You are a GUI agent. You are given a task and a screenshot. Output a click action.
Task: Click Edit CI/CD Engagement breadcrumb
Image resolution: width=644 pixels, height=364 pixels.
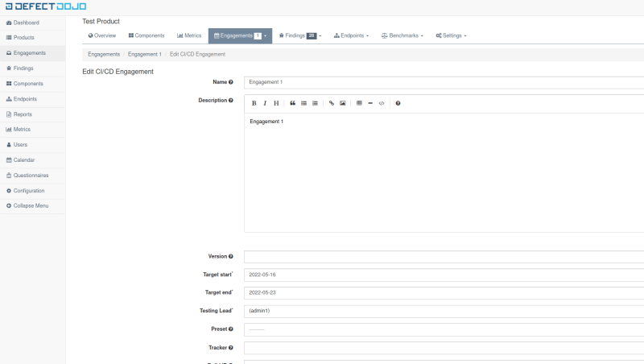[x=197, y=54]
